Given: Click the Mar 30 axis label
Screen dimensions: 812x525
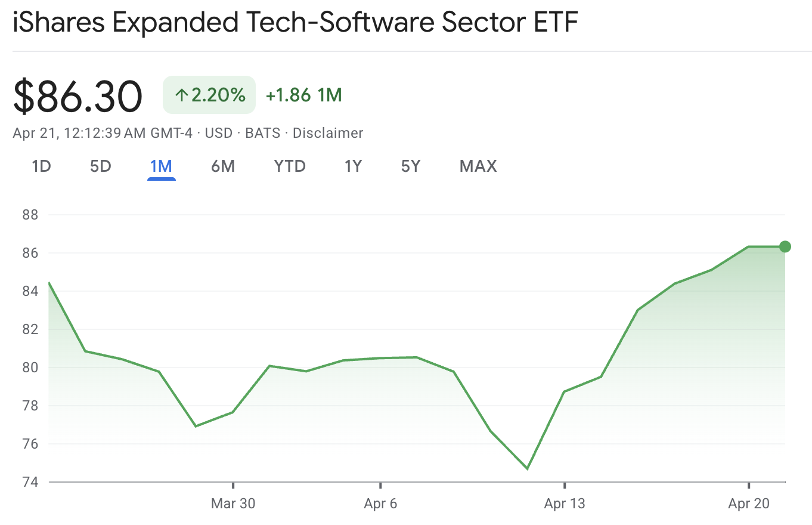Looking at the screenshot, I should (233, 504).
